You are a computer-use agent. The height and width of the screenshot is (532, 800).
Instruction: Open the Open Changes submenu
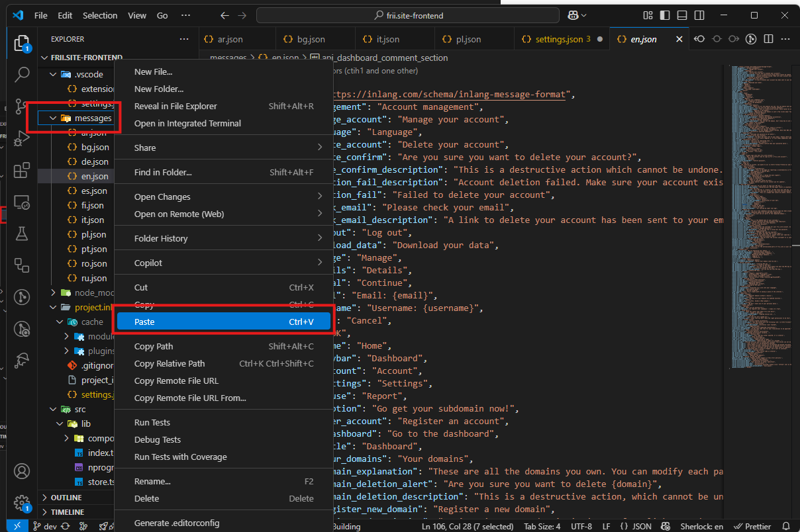223,197
